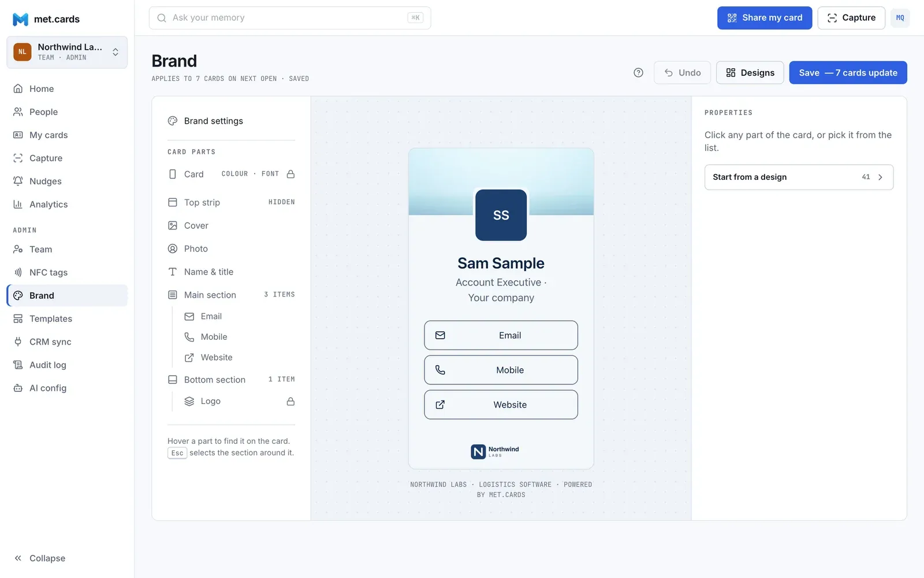Image resolution: width=924 pixels, height=578 pixels.
Task: Click the met.cards logo
Action: [x=46, y=19]
